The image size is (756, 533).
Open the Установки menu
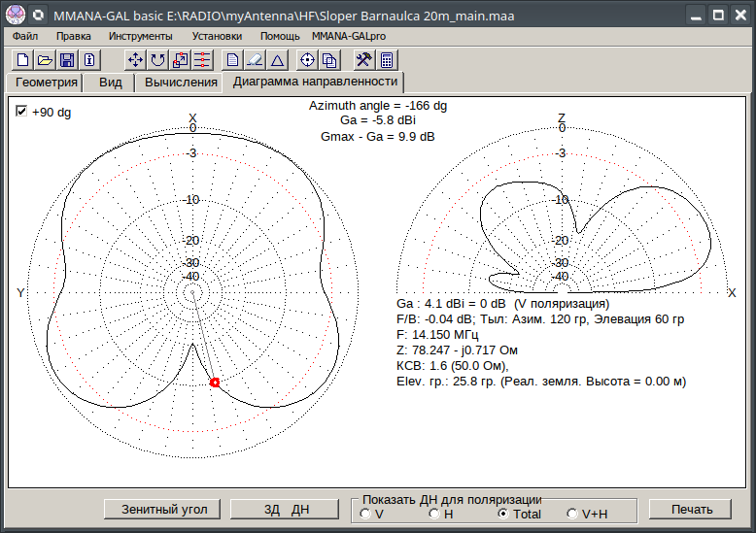217,36
